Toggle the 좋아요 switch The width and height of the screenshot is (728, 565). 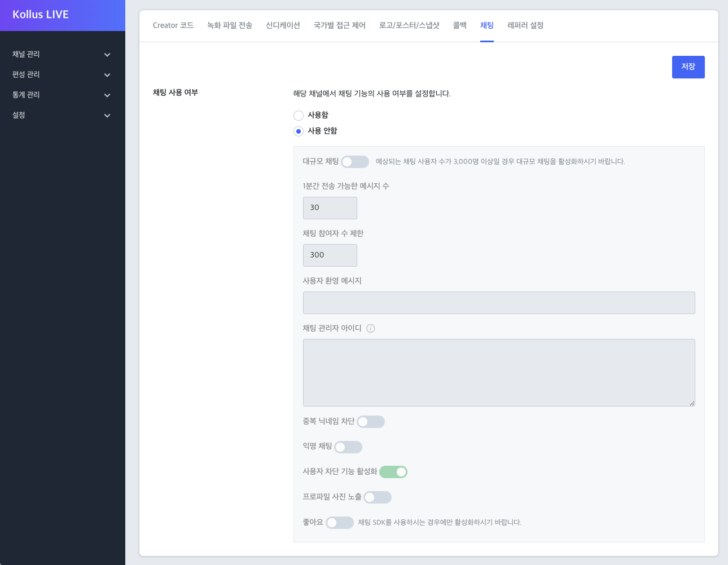click(340, 523)
